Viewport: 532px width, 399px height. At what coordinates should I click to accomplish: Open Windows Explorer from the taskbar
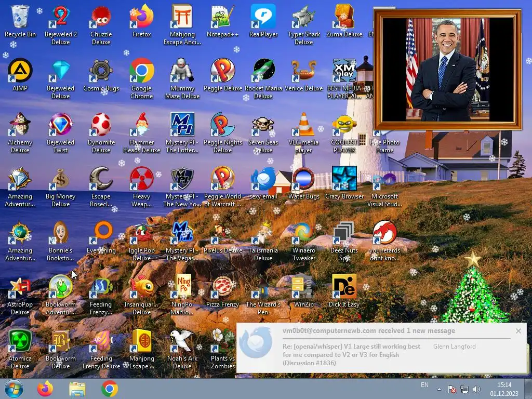(77, 389)
